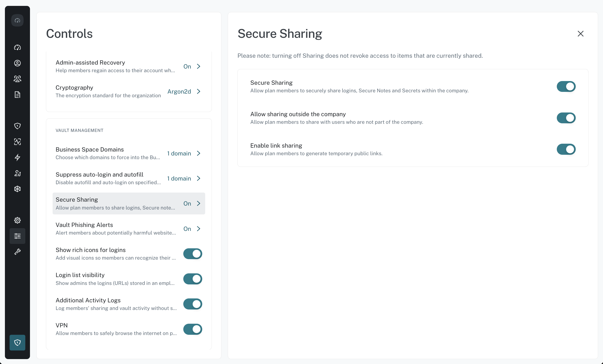Click the VAULT MANAGEMENT section label
Screen dimensions: 603x364
[79, 130]
